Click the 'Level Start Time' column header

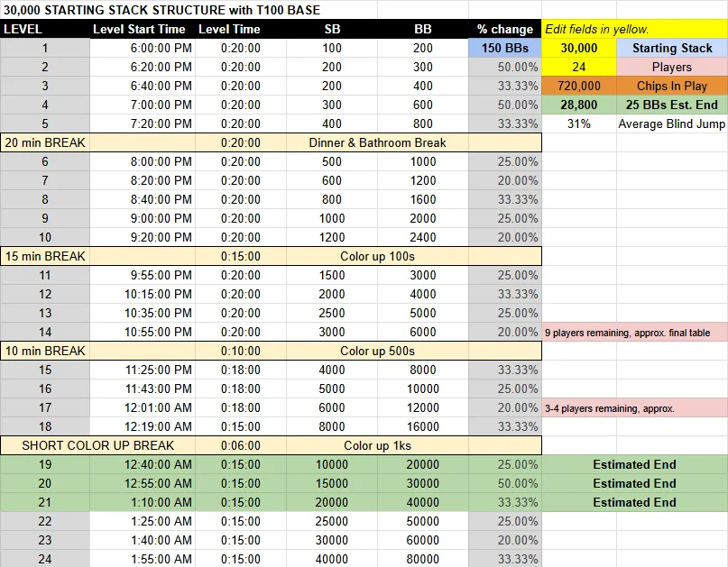tap(143, 29)
